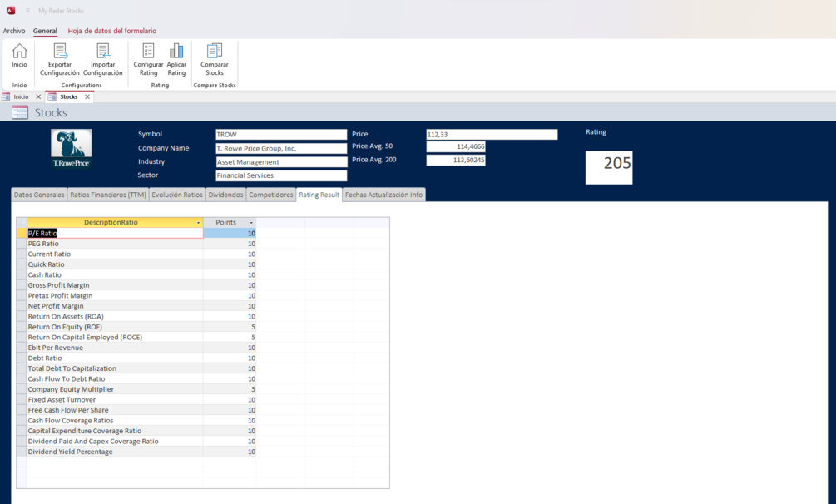The width and height of the screenshot is (836, 504).
Task: Select the General ribbon tab
Action: (x=45, y=31)
